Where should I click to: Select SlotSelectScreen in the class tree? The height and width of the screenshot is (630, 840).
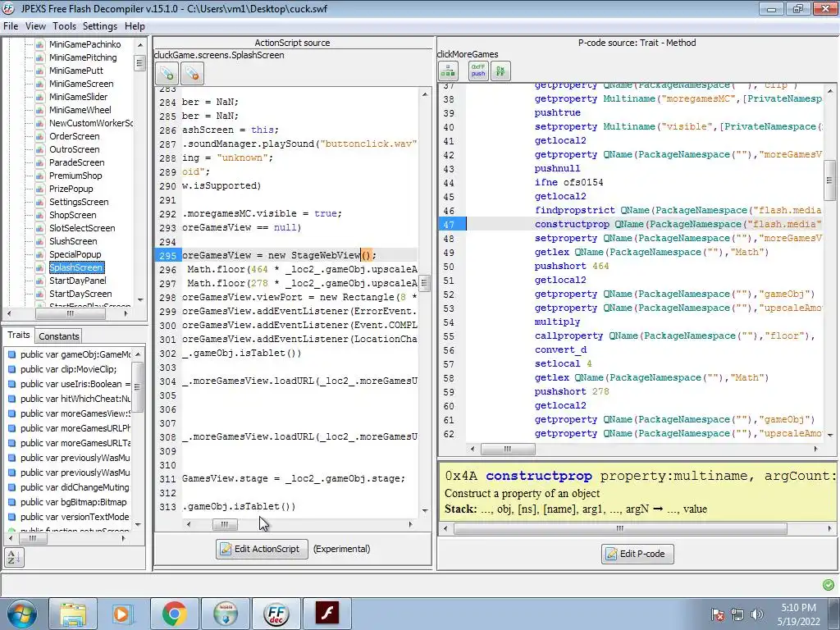82,228
